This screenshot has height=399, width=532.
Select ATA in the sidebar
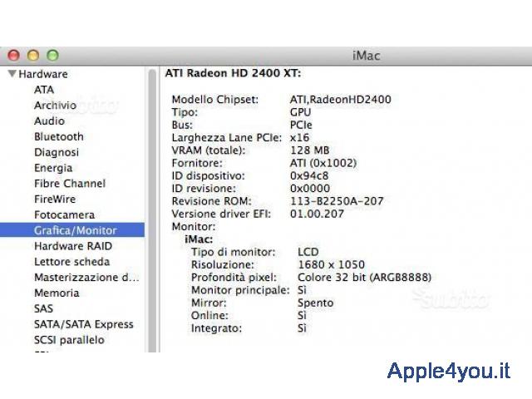point(44,90)
